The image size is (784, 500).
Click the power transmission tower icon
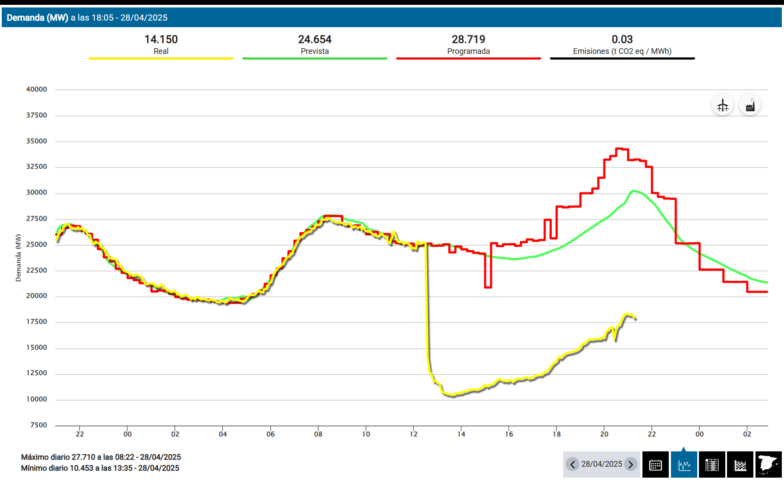[x=721, y=106]
